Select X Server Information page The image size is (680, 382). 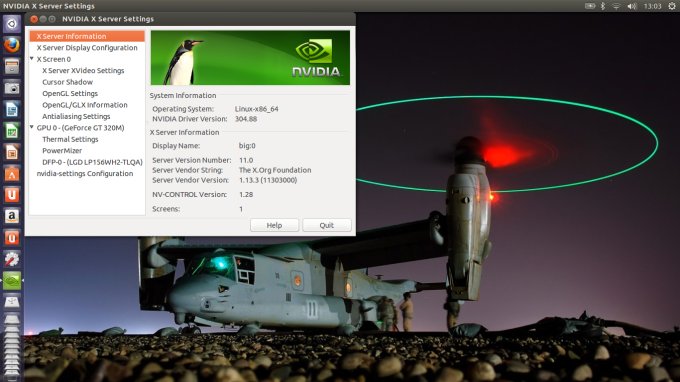click(x=87, y=36)
